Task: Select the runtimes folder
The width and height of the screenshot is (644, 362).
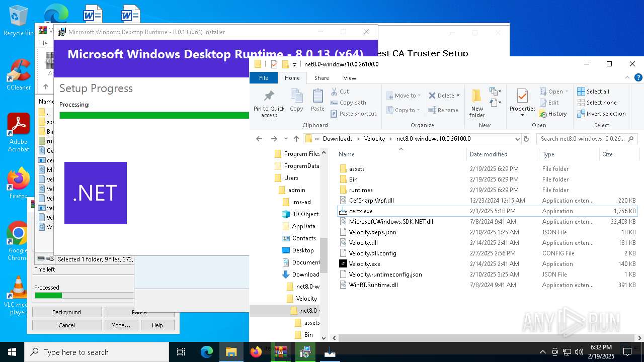Action: pyautogui.click(x=361, y=190)
